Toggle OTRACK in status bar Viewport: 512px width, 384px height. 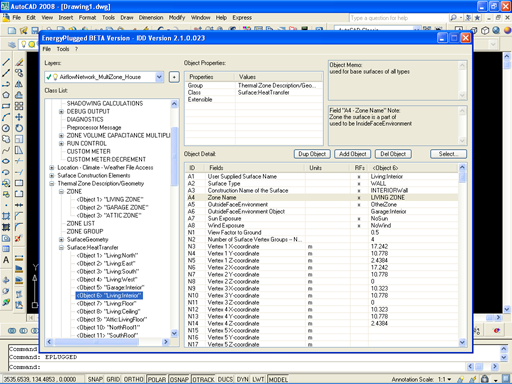pyautogui.click(x=203, y=379)
